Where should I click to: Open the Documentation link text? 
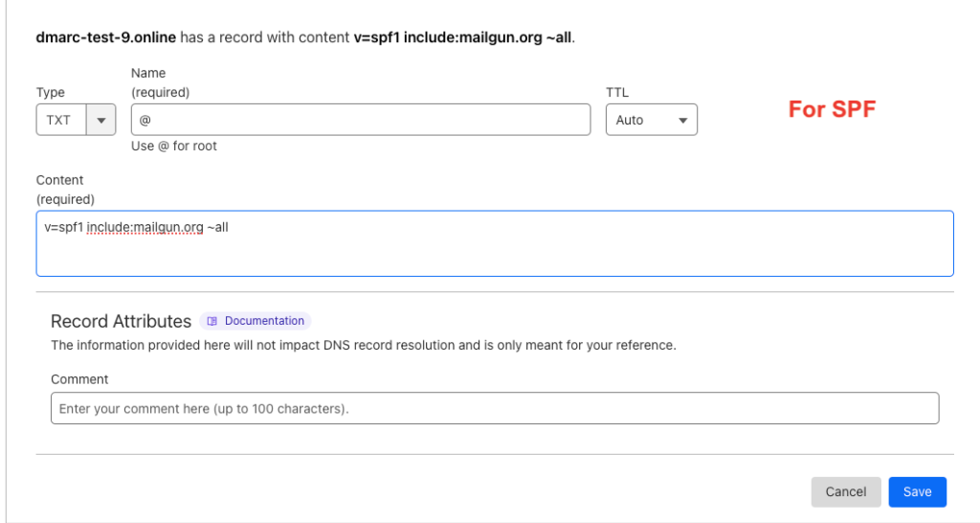(x=264, y=321)
